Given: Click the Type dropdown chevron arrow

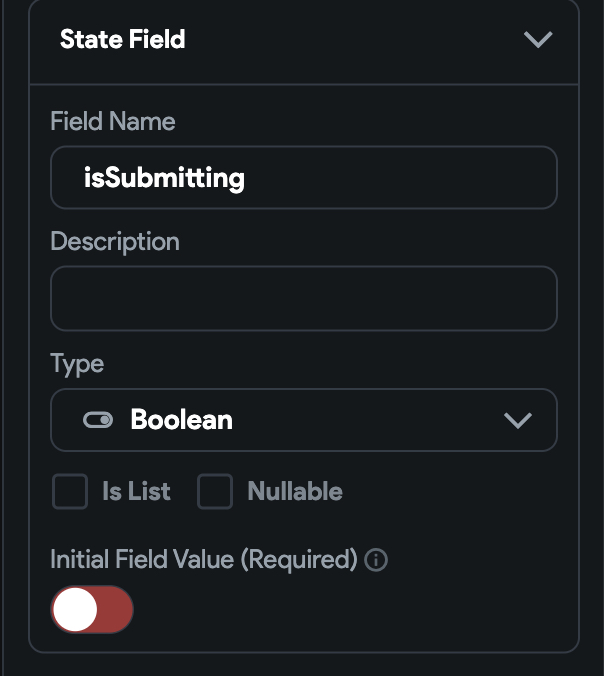Looking at the screenshot, I should tap(517, 420).
